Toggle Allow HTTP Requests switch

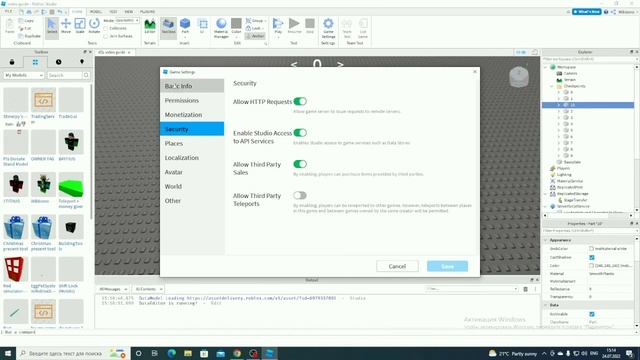pyautogui.click(x=300, y=101)
